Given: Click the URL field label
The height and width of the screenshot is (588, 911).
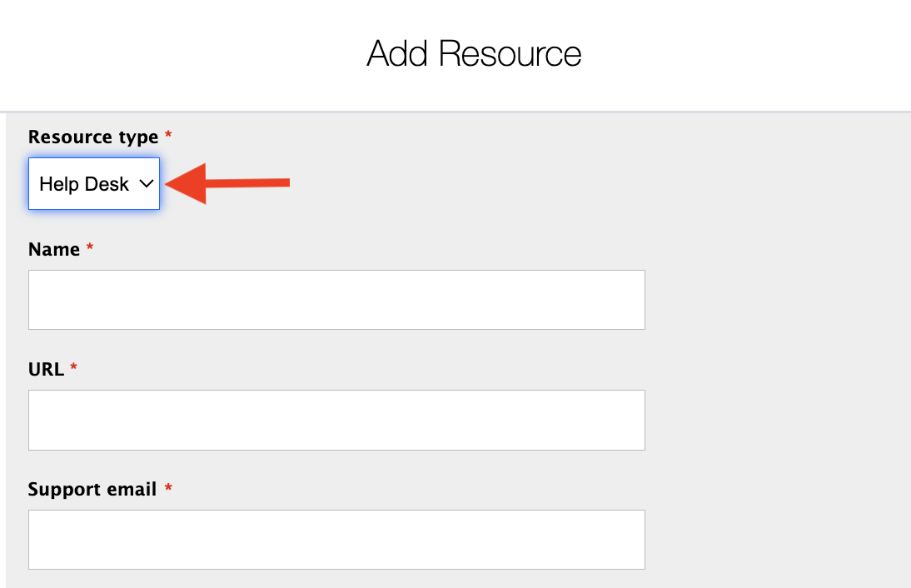Looking at the screenshot, I should (46, 369).
